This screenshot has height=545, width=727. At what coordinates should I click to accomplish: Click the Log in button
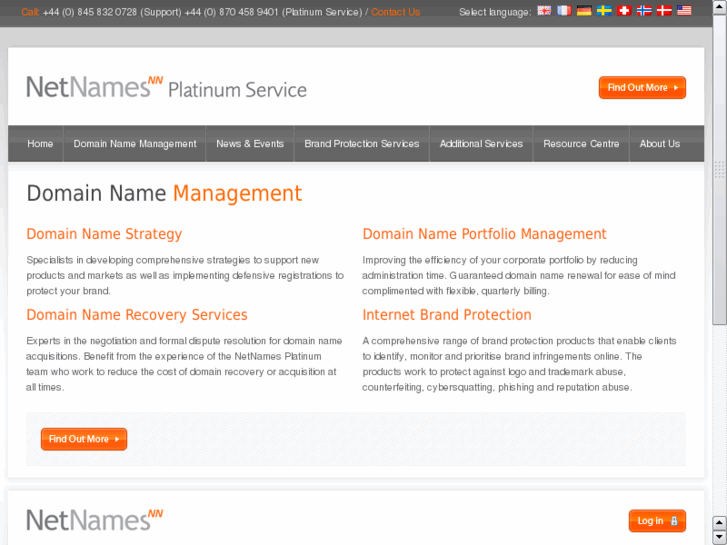[x=656, y=521]
